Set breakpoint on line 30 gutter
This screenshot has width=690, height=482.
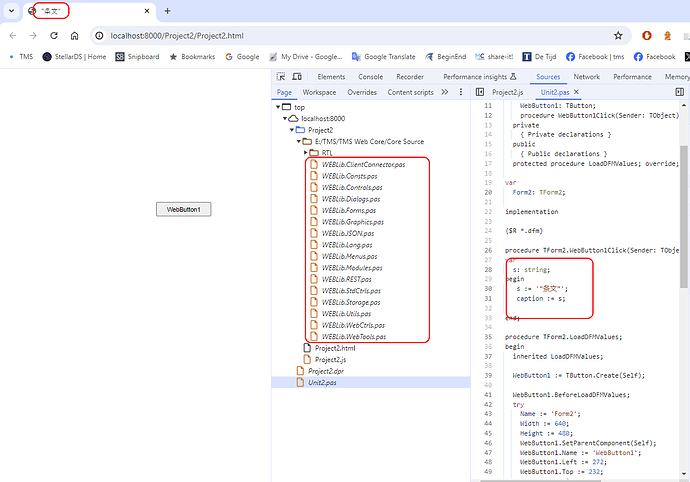[488, 289]
